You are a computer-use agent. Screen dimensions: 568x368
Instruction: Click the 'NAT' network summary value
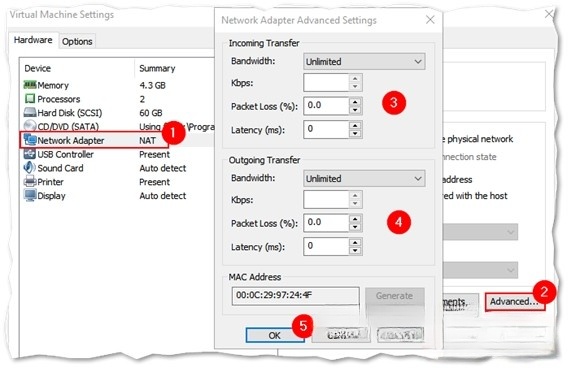point(147,141)
